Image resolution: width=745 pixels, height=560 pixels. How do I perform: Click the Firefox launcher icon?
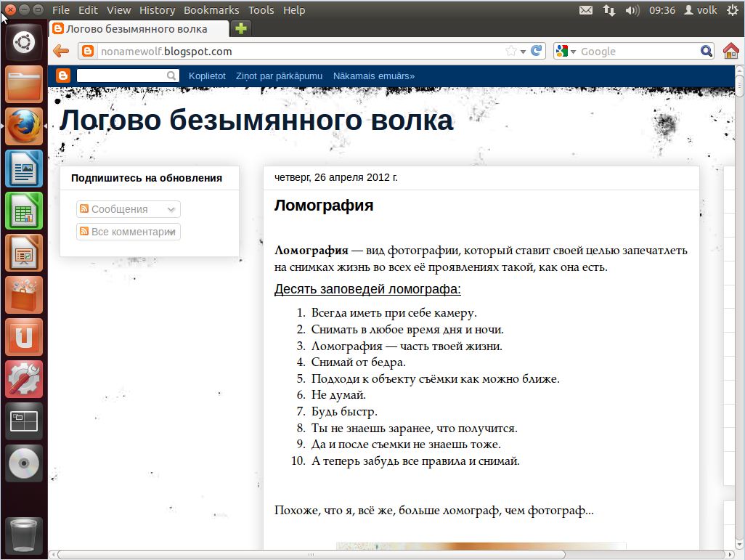[x=24, y=126]
